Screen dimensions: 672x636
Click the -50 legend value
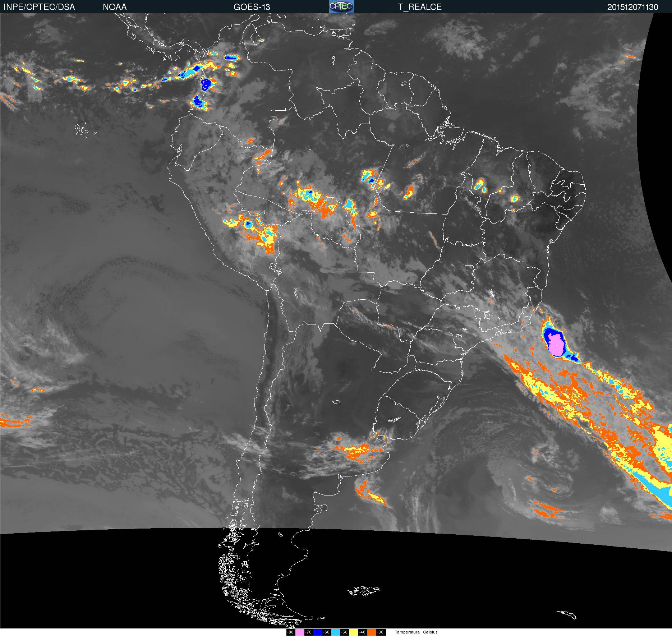(x=345, y=632)
